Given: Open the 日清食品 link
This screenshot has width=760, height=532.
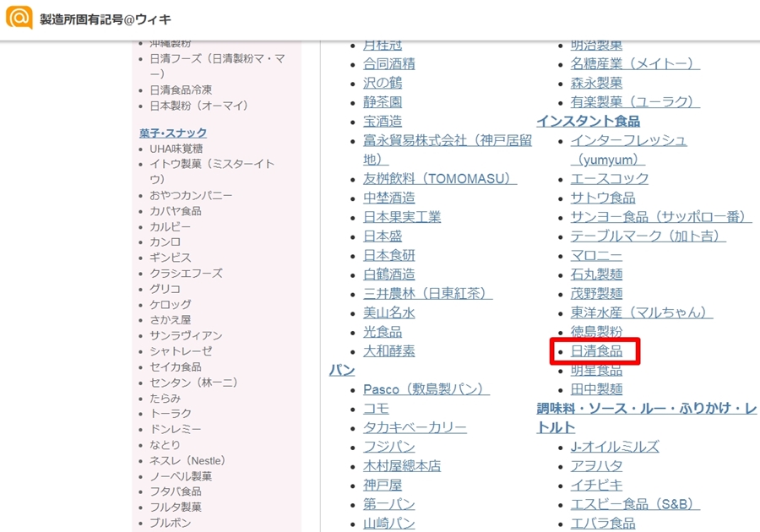Looking at the screenshot, I should coord(596,350).
